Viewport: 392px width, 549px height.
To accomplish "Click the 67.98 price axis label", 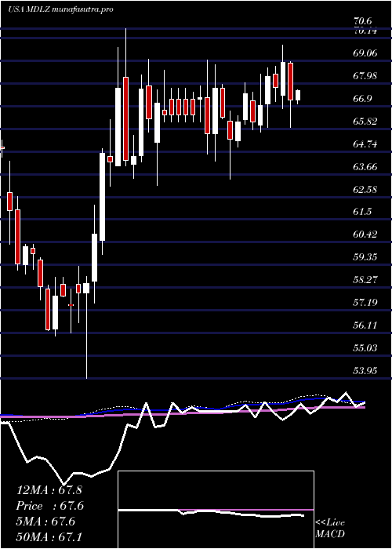I will (366, 76).
